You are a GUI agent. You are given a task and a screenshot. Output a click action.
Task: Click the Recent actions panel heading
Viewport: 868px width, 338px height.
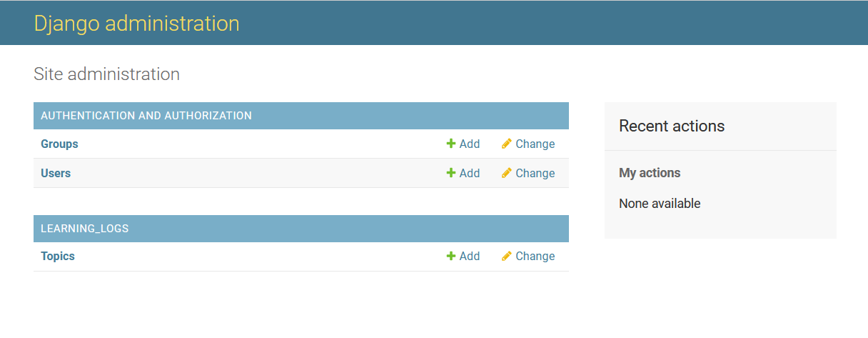click(672, 126)
